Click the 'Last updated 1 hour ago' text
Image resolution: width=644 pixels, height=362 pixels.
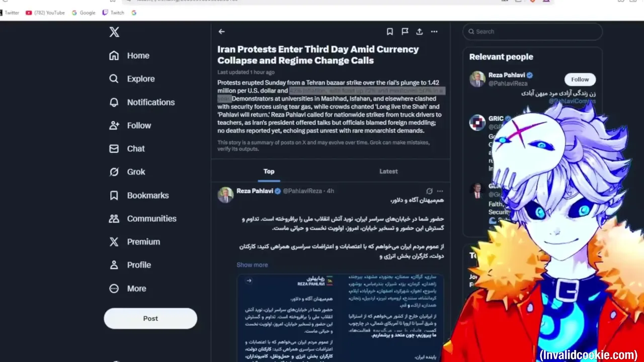tap(246, 72)
